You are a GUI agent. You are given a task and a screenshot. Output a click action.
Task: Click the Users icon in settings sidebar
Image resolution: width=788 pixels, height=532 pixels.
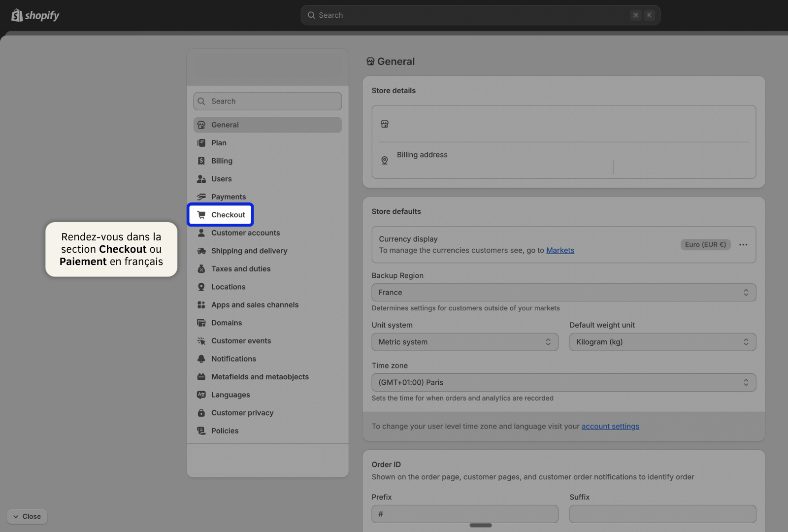click(201, 179)
